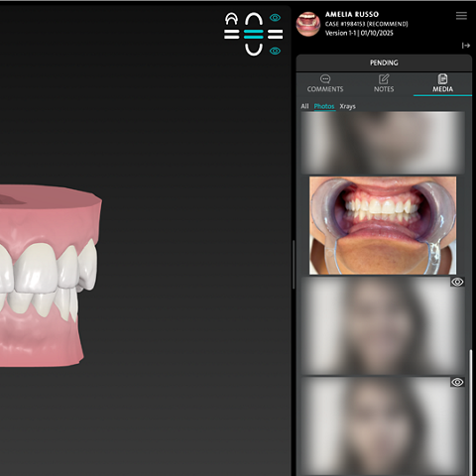Toggle eye on bottom blurred photo

point(457,382)
